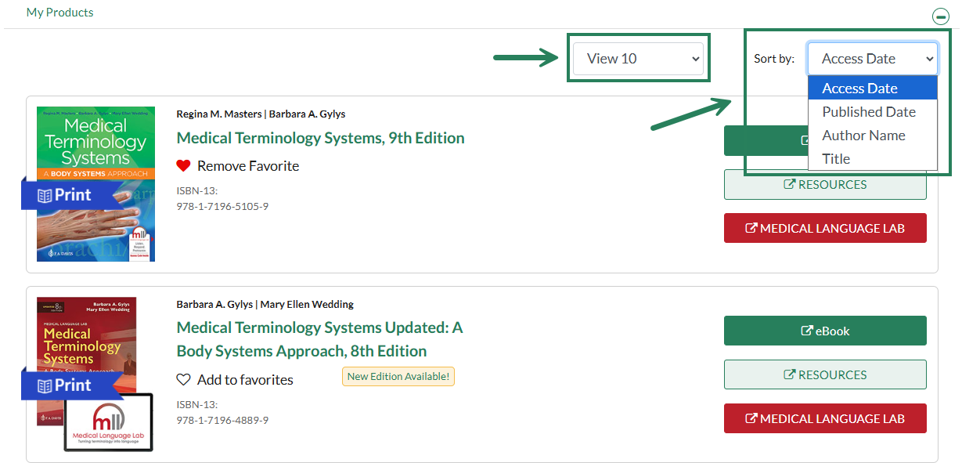The width and height of the screenshot is (980, 463).
Task: Click the external-link icon on MEDICAL LANGUAGE LAB button
Action: 752,227
